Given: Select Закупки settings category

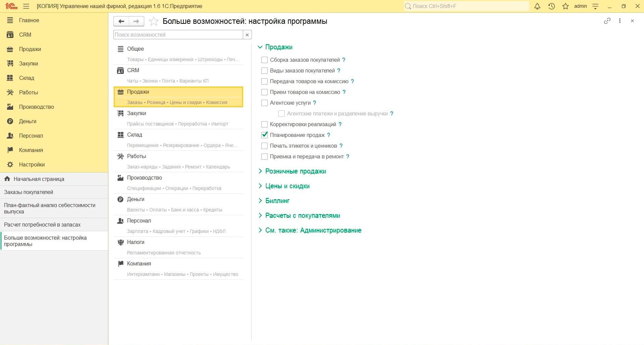Looking at the screenshot, I should click(x=178, y=118).
